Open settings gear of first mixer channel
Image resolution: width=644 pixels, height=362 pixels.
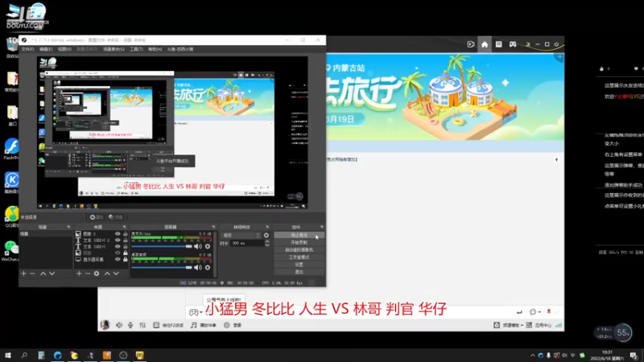208,247
